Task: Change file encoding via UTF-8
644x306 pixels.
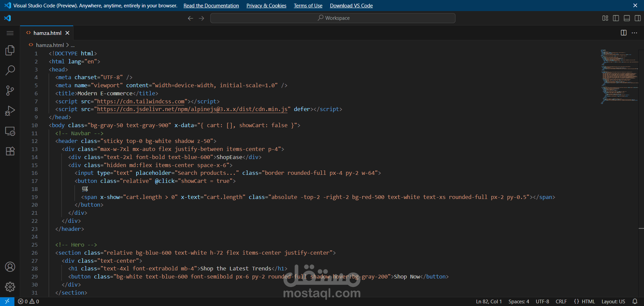Action: [x=542, y=302]
